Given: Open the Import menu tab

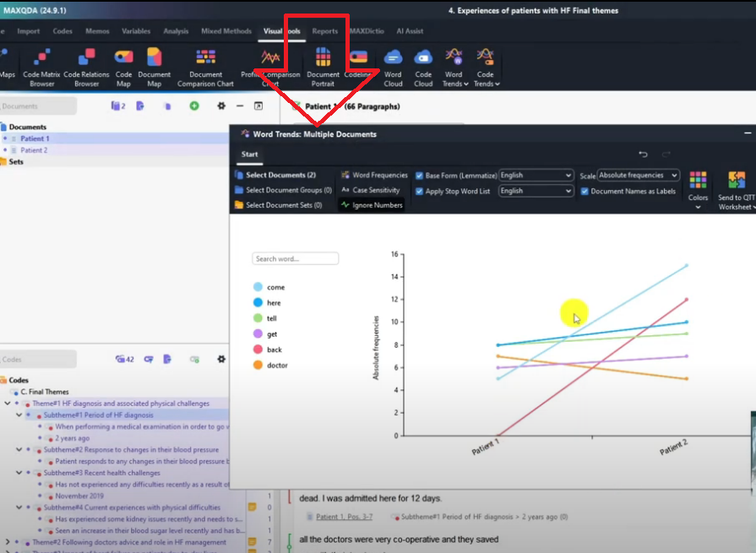Looking at the screenshot, I should point(29,31).
